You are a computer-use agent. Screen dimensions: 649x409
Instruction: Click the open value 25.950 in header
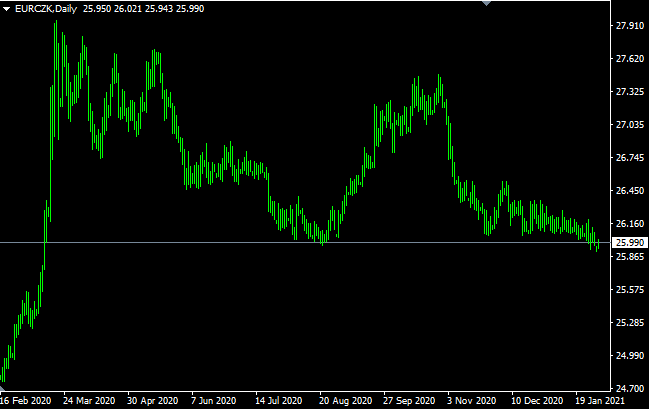[97, 9]
